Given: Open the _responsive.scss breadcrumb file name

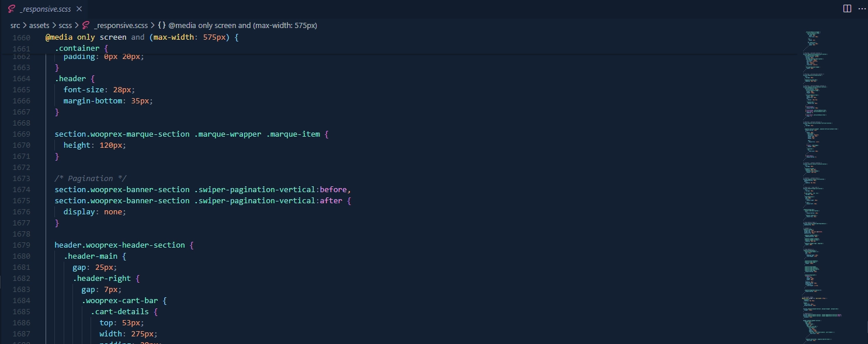Looking at the screenshot, I should pos(120,25).
